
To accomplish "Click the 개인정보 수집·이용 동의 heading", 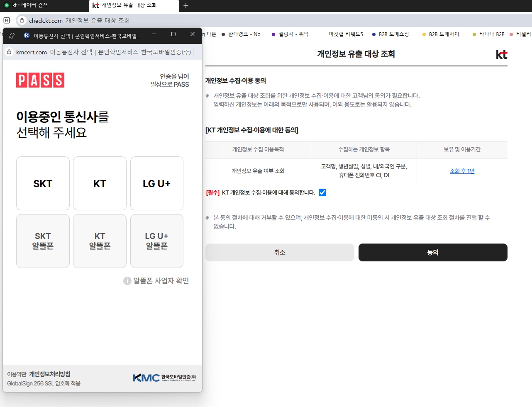I will click(236, 80).
